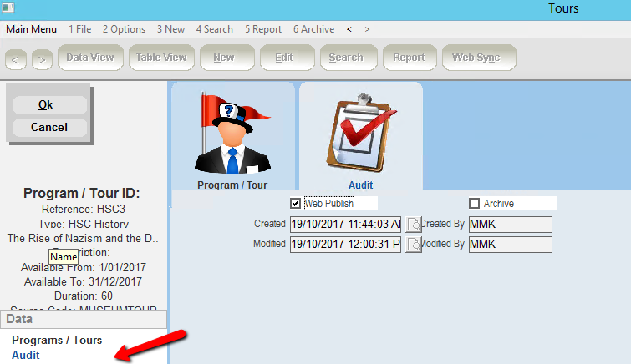Tick the Archive checkbox

point(475,203)
